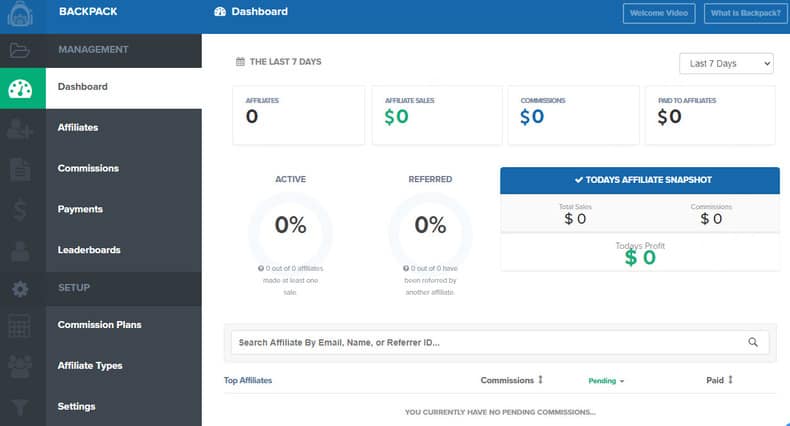Click the Affiliates add-user icon
790x426 pixels.
[20, 128]
